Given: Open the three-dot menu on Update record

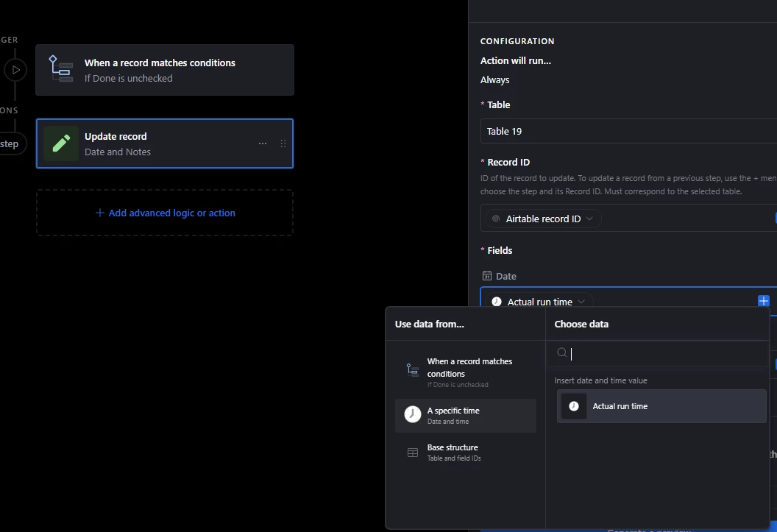Looking at the screenshot, I should click(263, 143).
